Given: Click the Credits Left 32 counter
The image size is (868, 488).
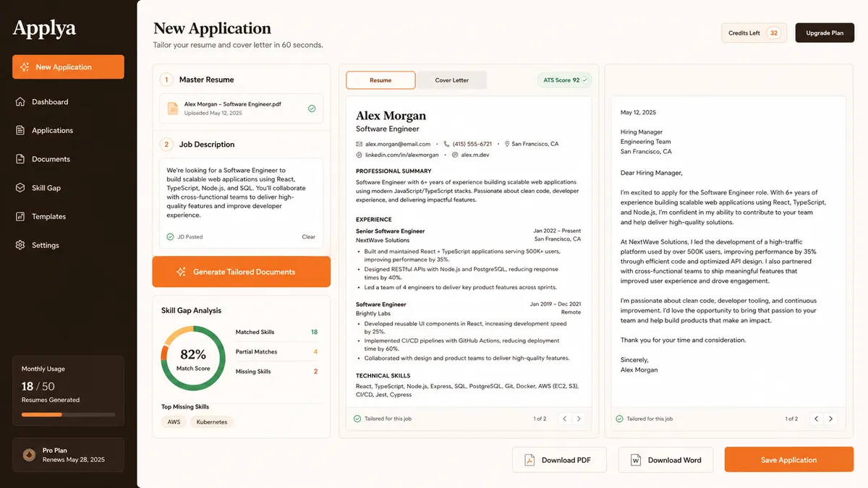Looking at the screenshot, I should tap(754, 33).
